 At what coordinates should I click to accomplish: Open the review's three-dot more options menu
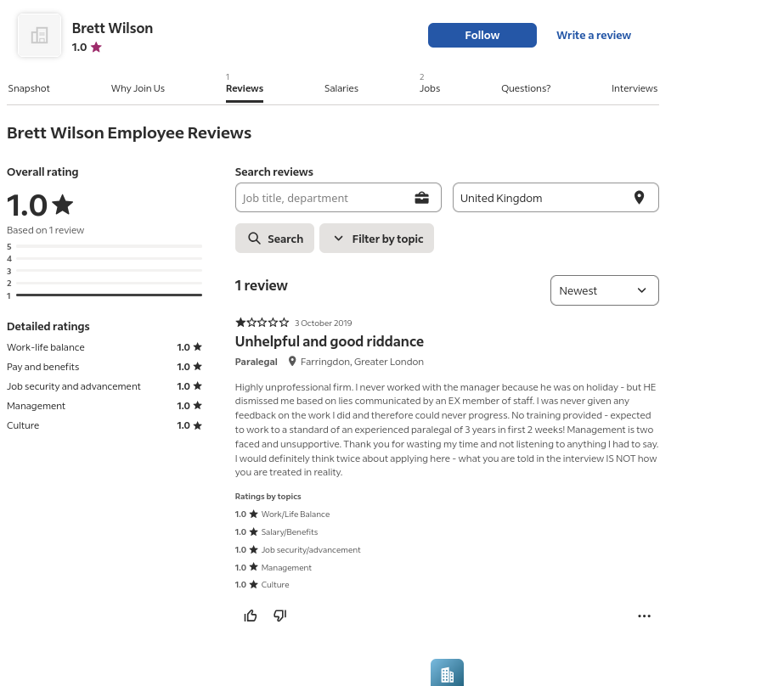click(x=644, y=616)
